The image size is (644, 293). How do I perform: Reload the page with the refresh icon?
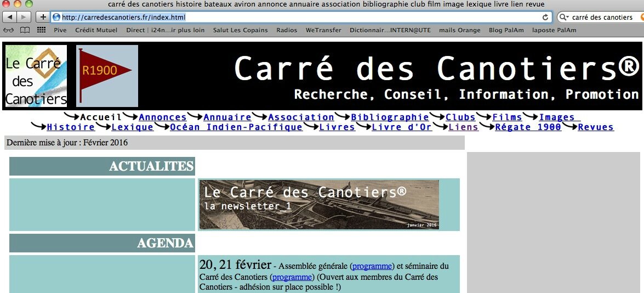[x=545, y=17]
